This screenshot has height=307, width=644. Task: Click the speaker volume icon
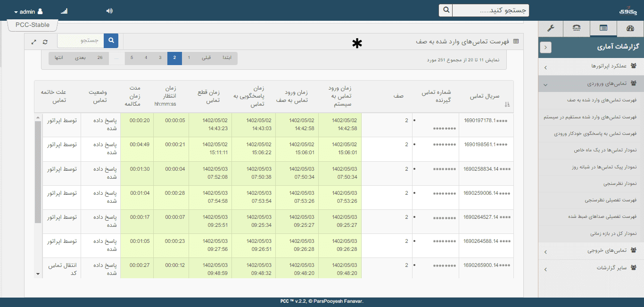109,11
